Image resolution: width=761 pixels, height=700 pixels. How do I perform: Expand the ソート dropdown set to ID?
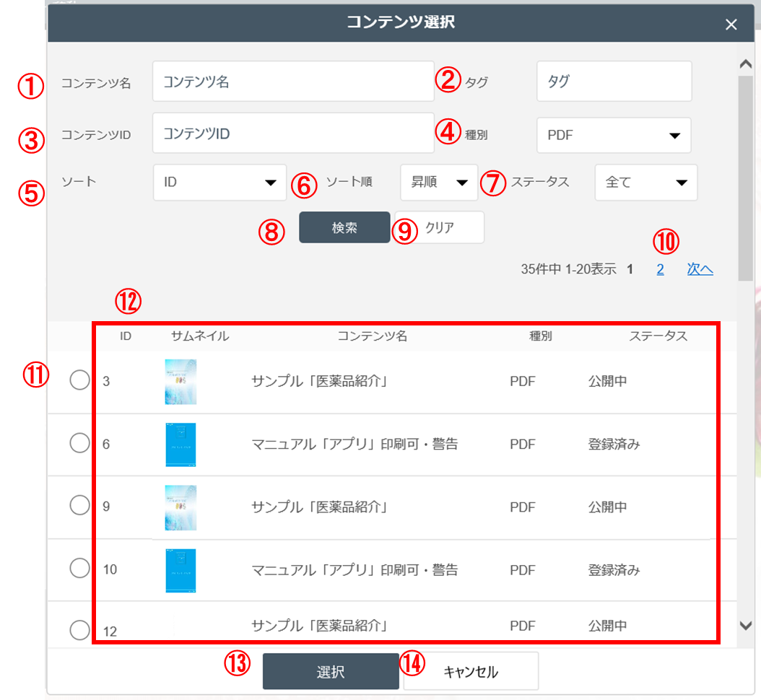tap(219, 183)
